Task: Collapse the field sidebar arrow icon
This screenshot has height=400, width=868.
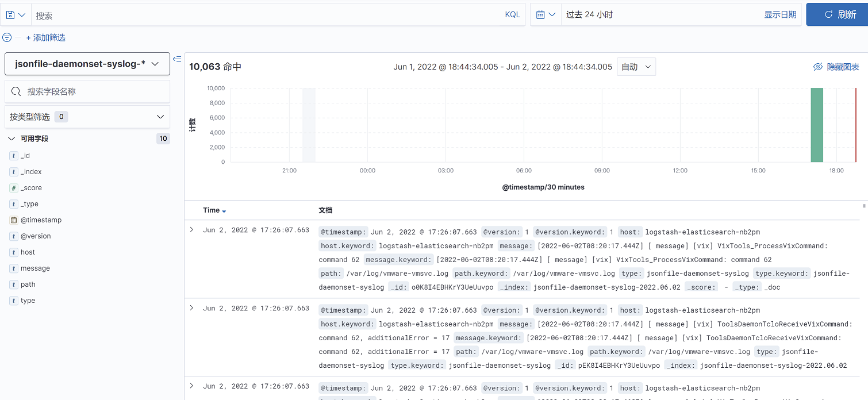Action: click(177, 59)
